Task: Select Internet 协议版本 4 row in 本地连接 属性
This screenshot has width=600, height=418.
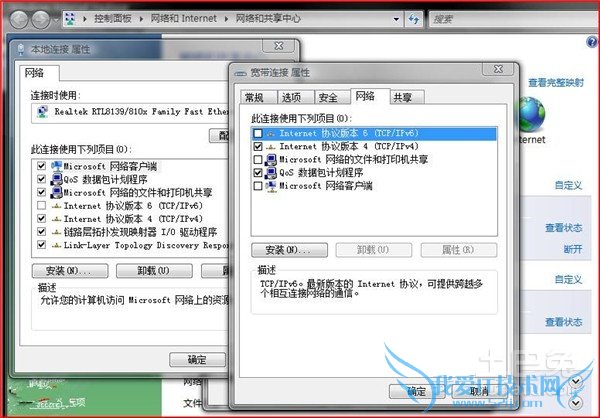Action: coord(132,219)
